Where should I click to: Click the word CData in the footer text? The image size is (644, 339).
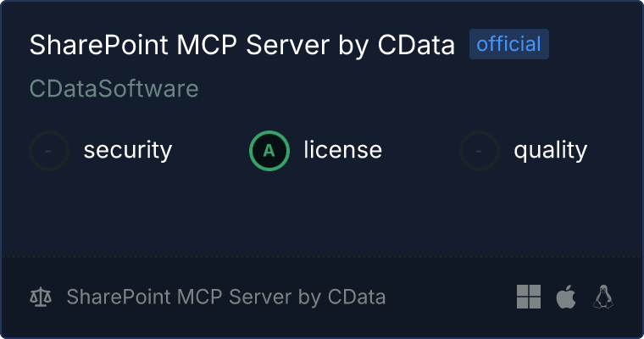[x=356, y=297]
